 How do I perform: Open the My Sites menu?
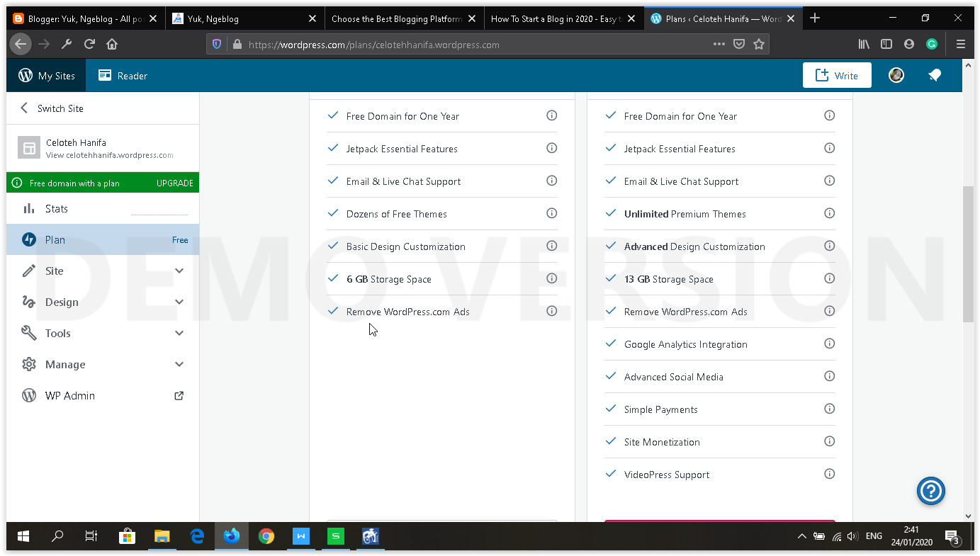coord(47,76)
